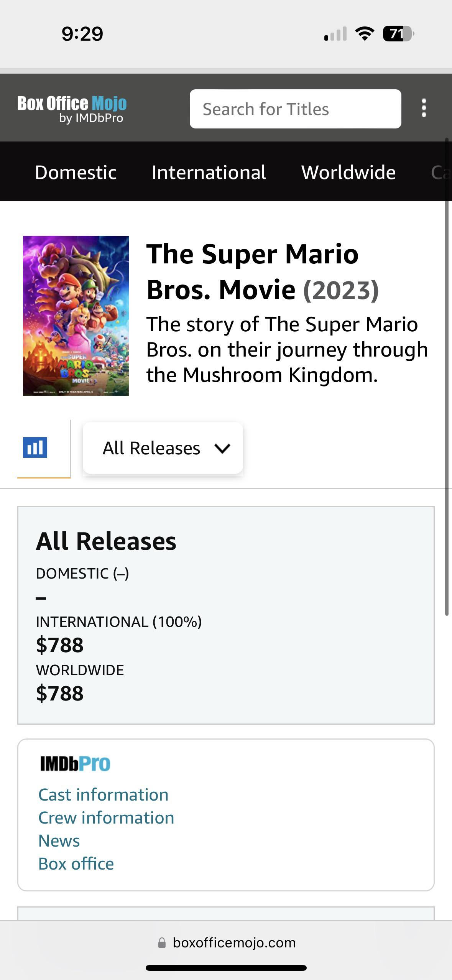Click the Box office link

click(76, 863)
